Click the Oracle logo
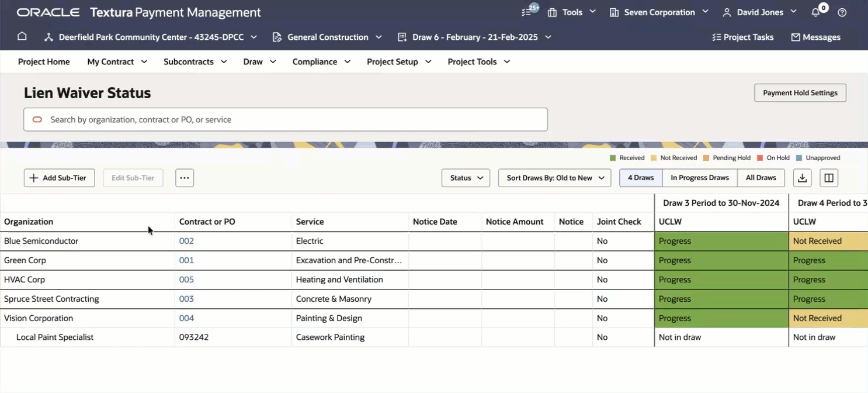Screen dimensions: 868x393 click(x=48, y=12)
